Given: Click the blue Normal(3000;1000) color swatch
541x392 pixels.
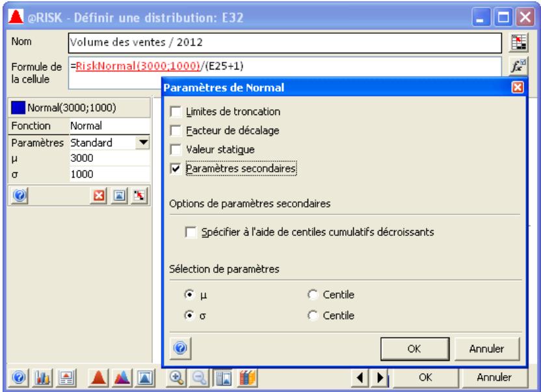Looking at the screenshot, I should (x=18, y=107).
